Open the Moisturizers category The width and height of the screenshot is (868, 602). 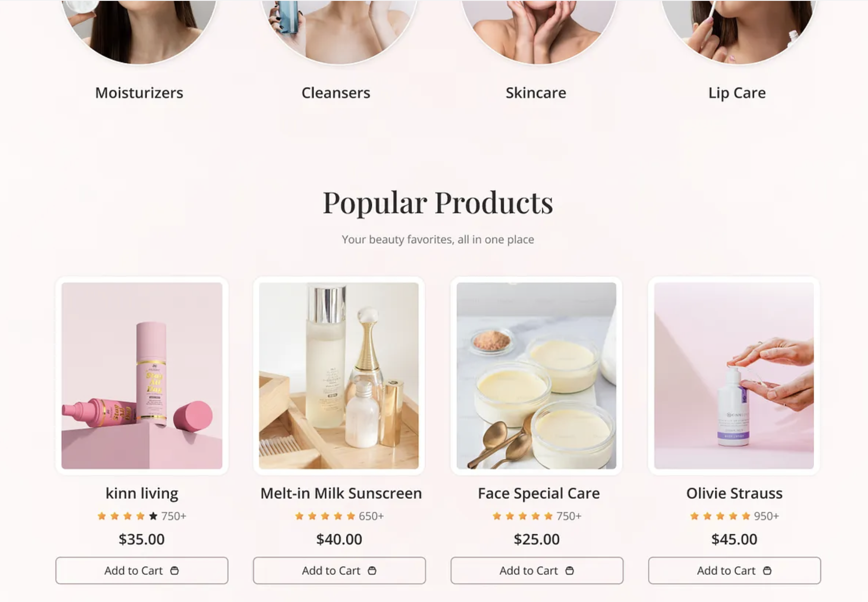coord(139,93)
